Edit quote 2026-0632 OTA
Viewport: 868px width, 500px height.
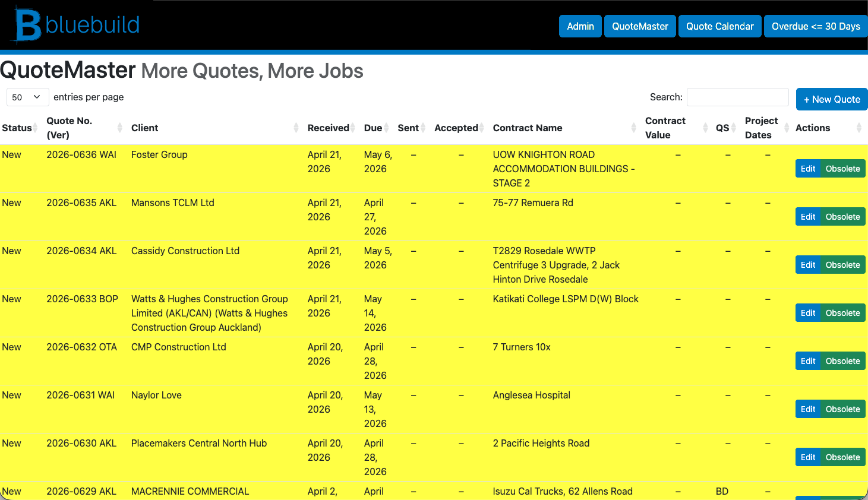click(808, 361)
